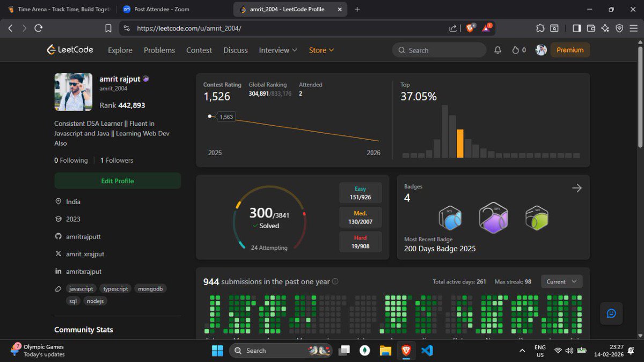Open the Contest nav item
Viewport: 644px width, 362px height.
[x=199, y=50]
